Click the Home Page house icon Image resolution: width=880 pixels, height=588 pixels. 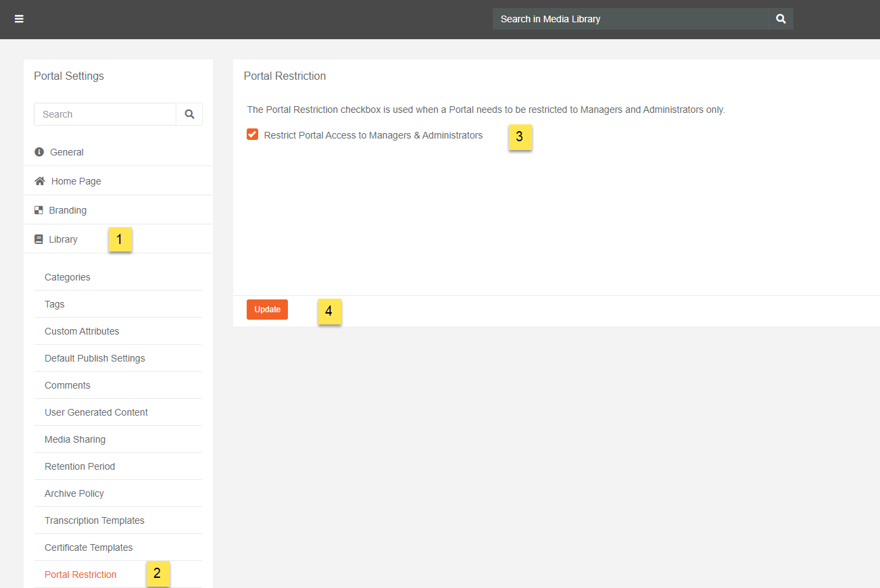tap(40, 181)
